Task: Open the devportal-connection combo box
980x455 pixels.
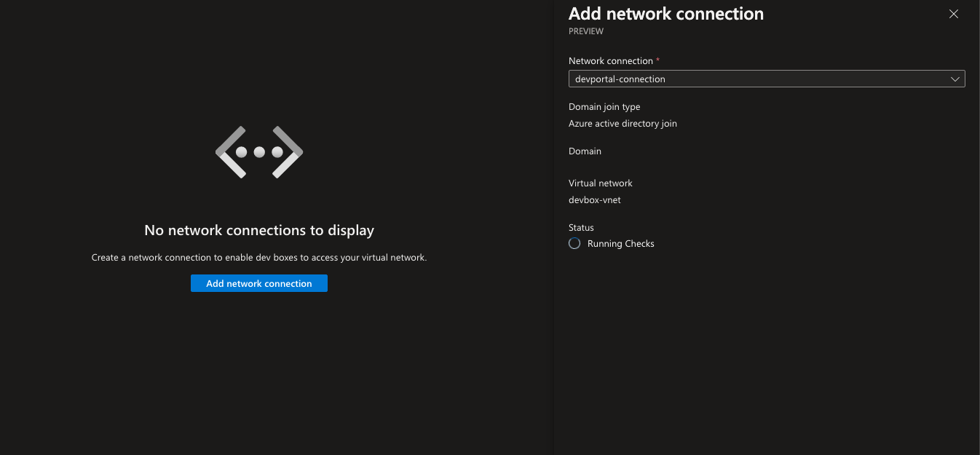Action: [757, 79]
